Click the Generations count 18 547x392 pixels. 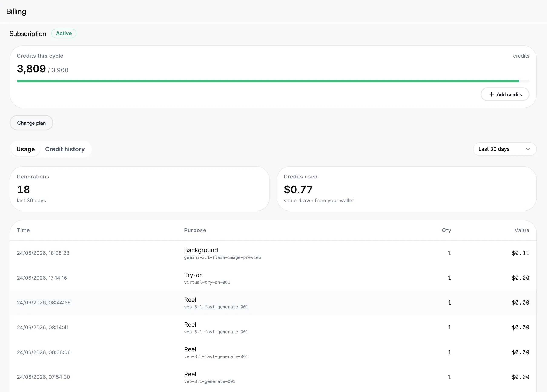coord(23,189)
